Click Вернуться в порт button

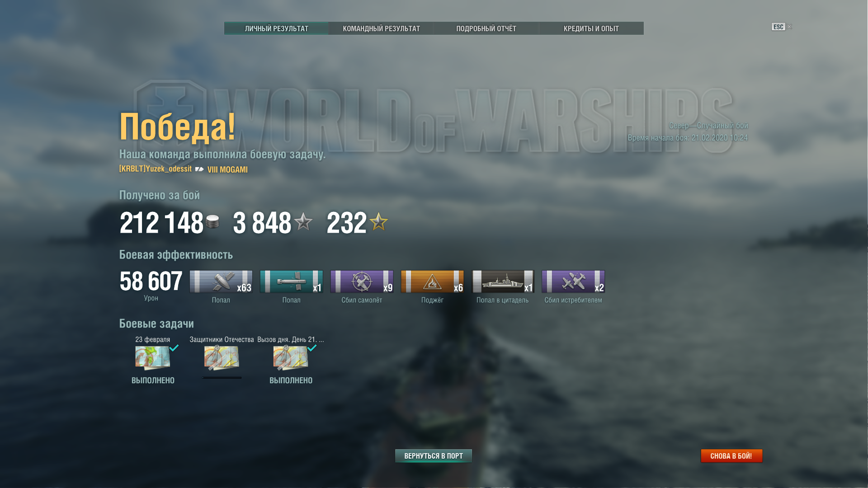pos(434,456)
